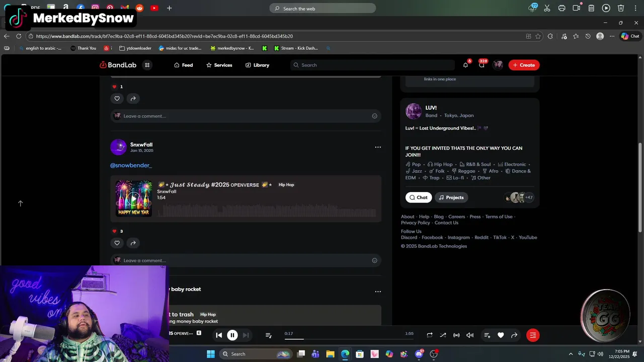This screenshot has height=362, width=644.
Task: Click the browser address bar URL
Action: click(165, 36)
